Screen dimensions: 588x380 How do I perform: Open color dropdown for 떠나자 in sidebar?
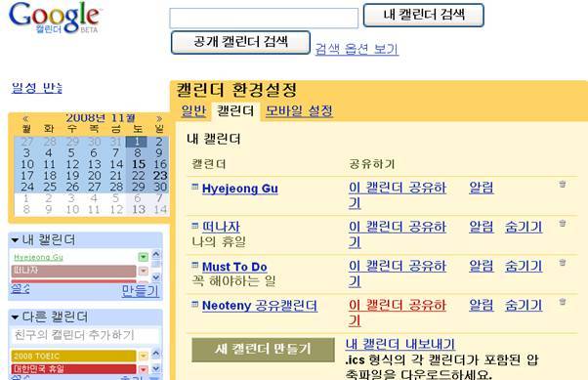tap(143, 271)
